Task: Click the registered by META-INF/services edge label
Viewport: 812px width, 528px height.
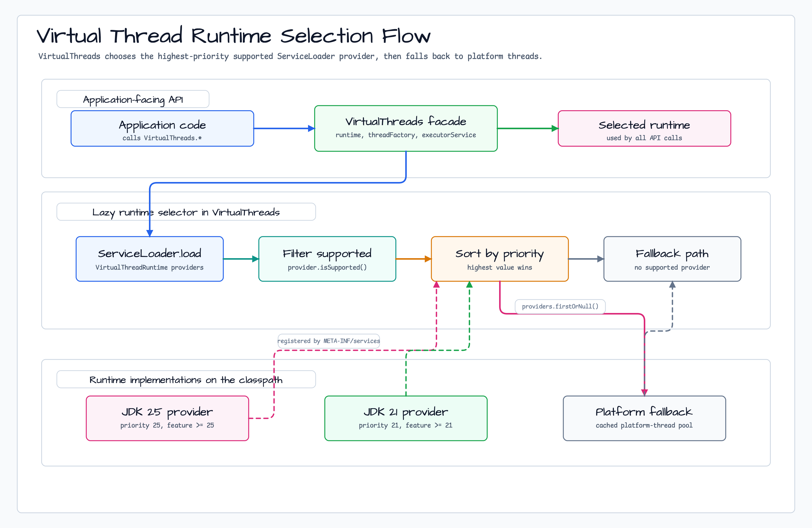Action: click(329, 341)
